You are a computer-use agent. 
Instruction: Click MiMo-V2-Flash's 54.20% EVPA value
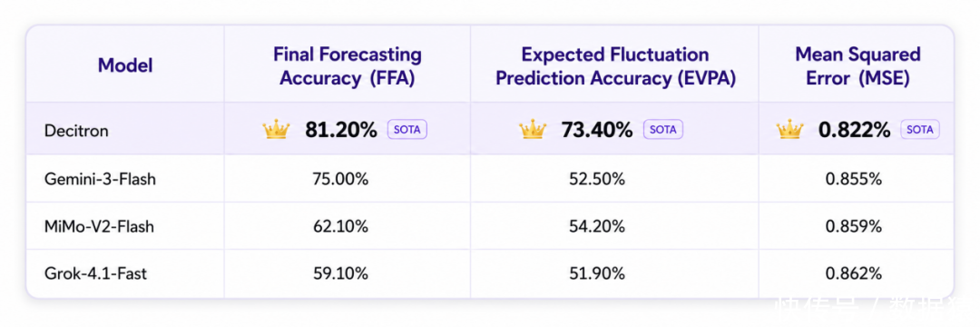click(597, 226)
